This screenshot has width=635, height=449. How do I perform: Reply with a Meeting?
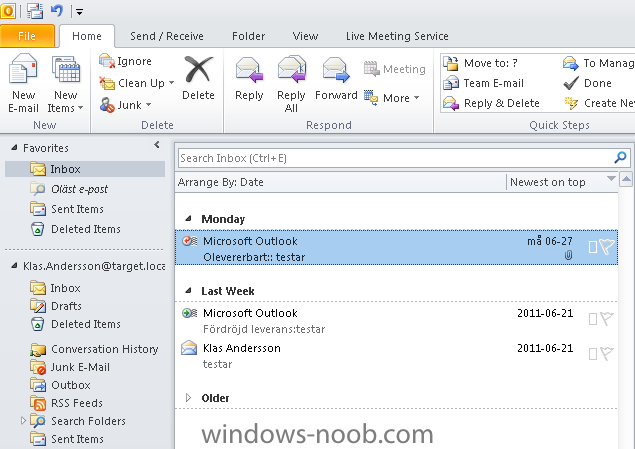coord(394,69)
